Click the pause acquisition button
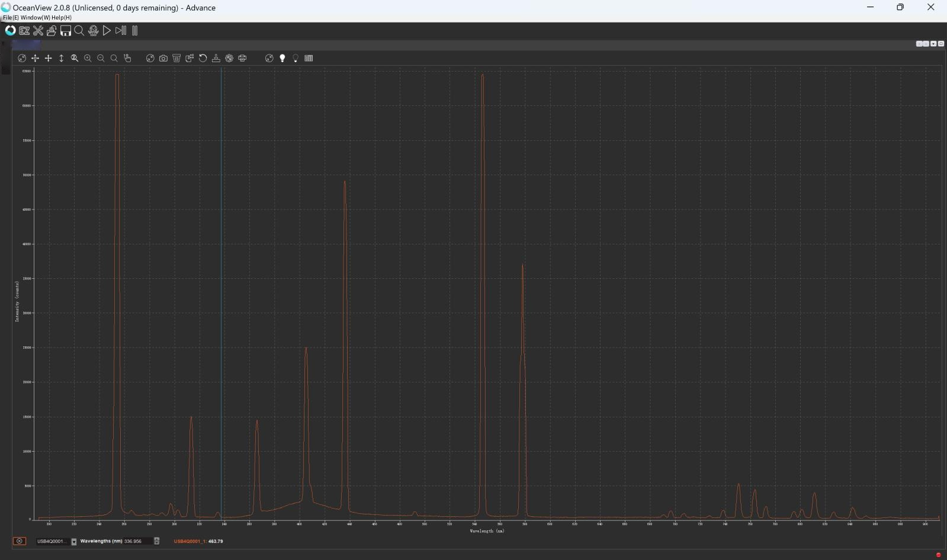The width and height of the screenshot is (947, 560). click(x=135, y=31)
